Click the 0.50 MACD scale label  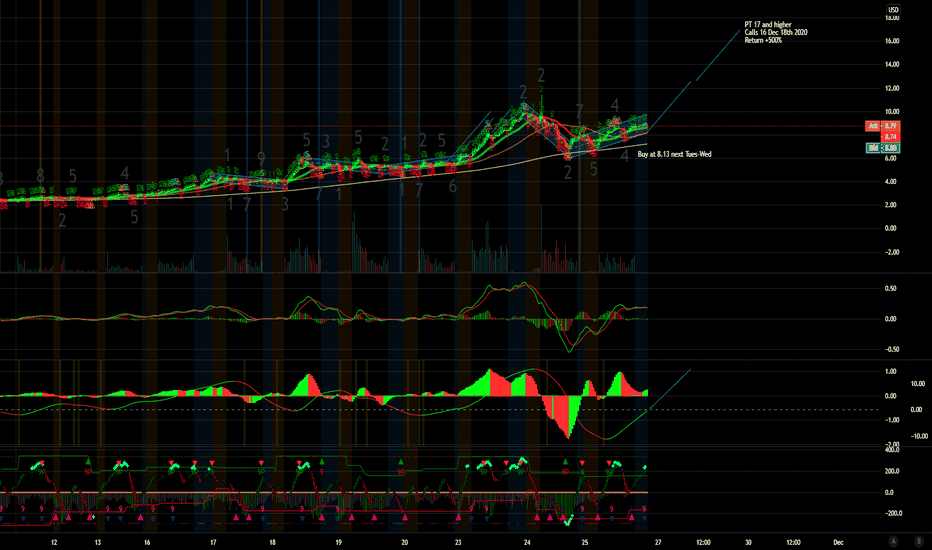coord(890,288)
